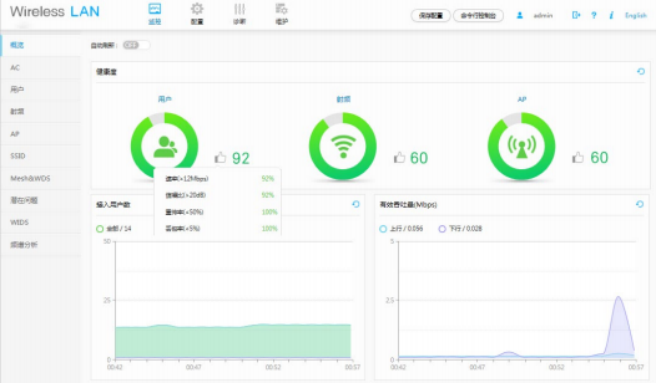Open the 监控 monitoring tab
Image resolution: width=657 pixels, height=383 pixels.
click(x=155, y=13)
